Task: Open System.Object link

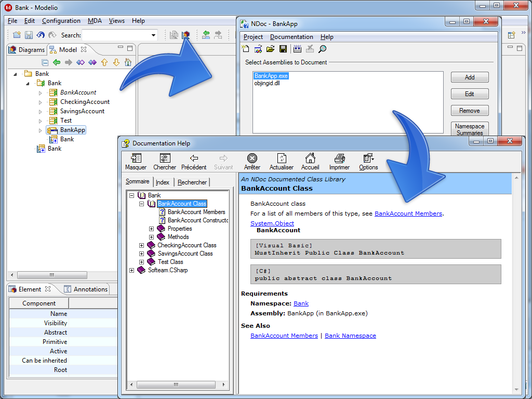Action: tap(272, 223)
